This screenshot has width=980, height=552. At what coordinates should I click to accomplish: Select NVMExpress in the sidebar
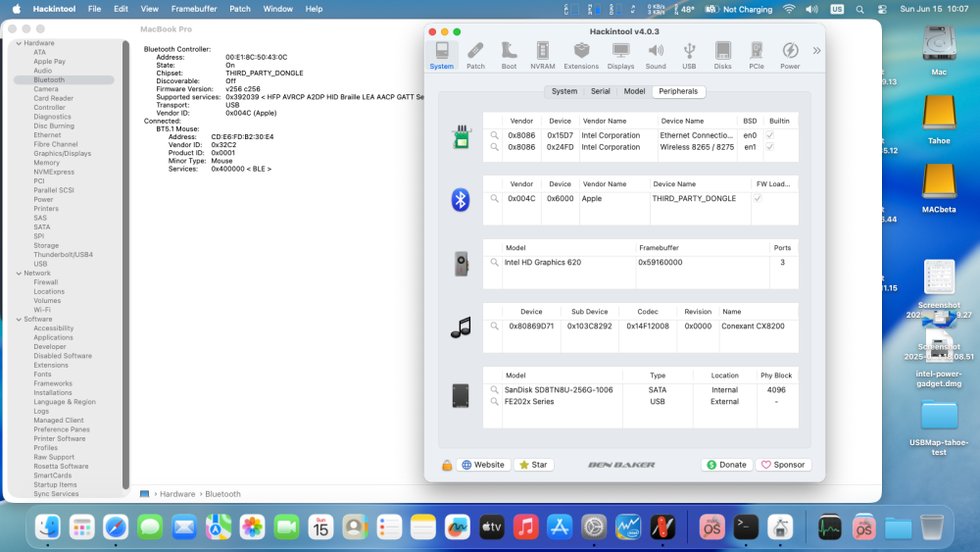tap(54, 172)
